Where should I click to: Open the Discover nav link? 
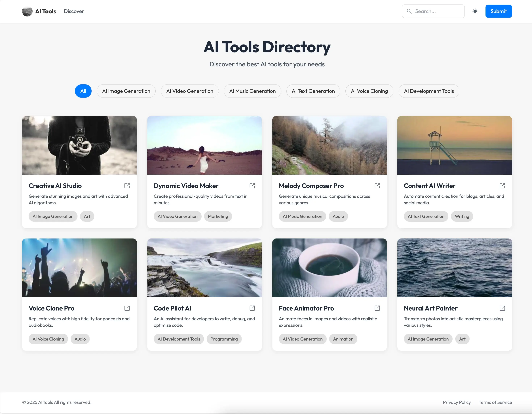coord(74,11)
